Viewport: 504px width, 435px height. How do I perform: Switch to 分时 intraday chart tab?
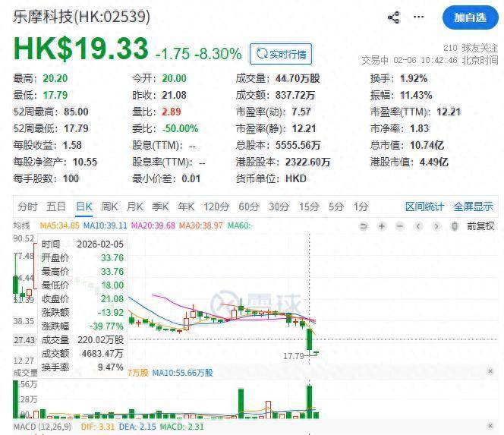pyautogui.click(x=27, y=206)
